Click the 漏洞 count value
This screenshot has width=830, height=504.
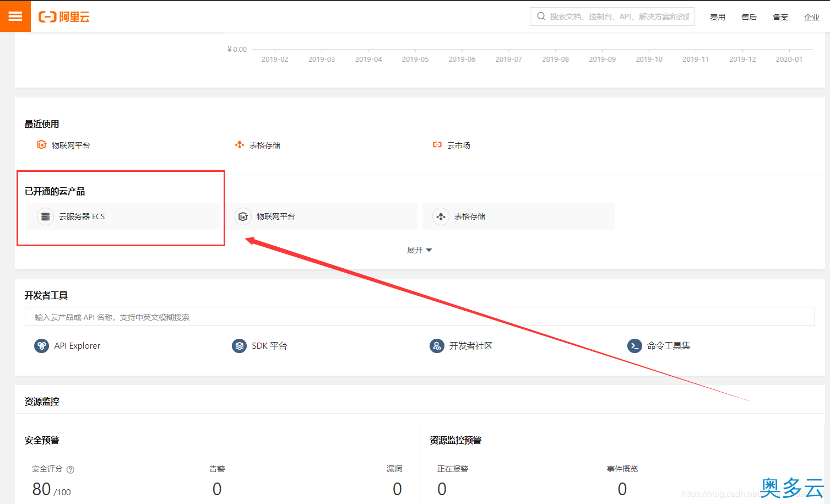(x=397, y=489)
